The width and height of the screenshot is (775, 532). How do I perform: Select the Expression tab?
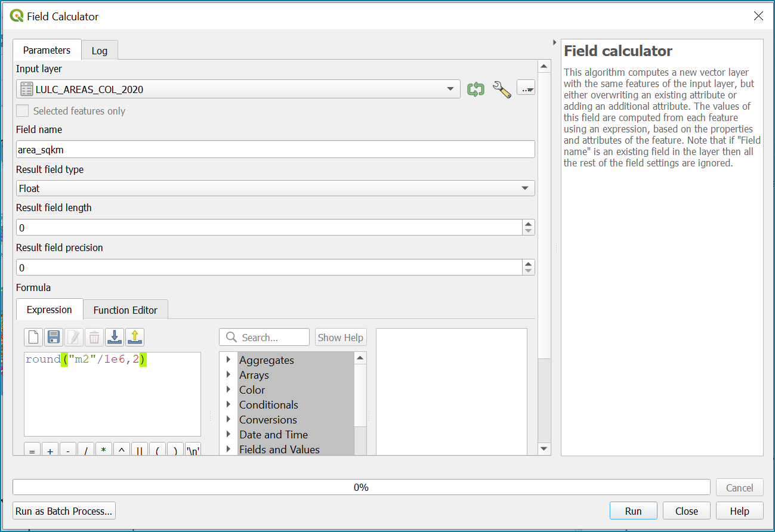coord(50,310)
